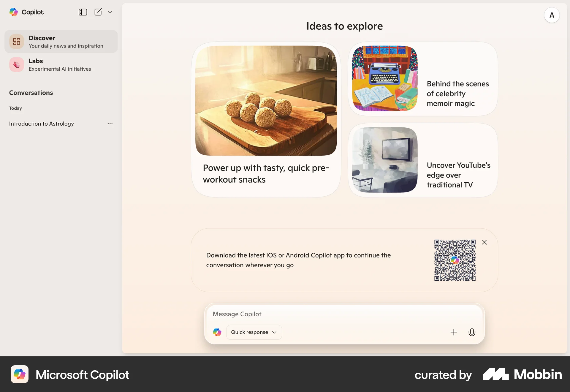Click the Copilot logo in sidebar header
The height and width of the screenshot is (392, 570).
(26, 12)
